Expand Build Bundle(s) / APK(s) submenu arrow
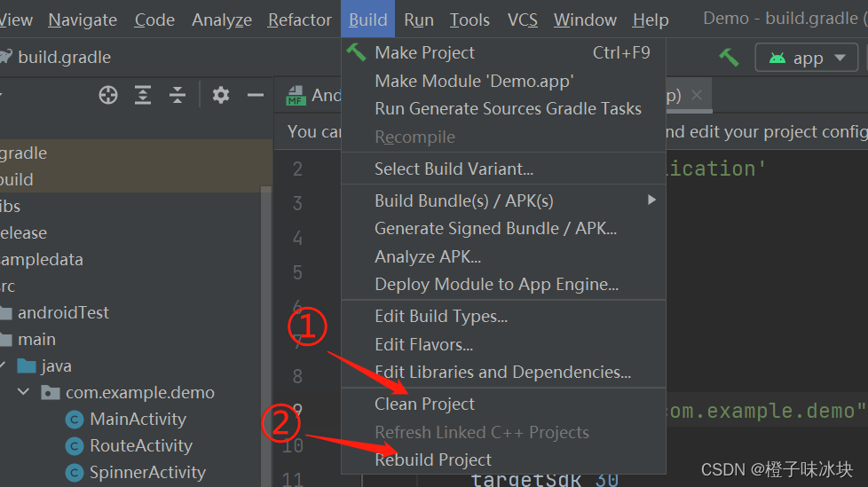This screenshot has height=487, width=868. click(651, 200)
